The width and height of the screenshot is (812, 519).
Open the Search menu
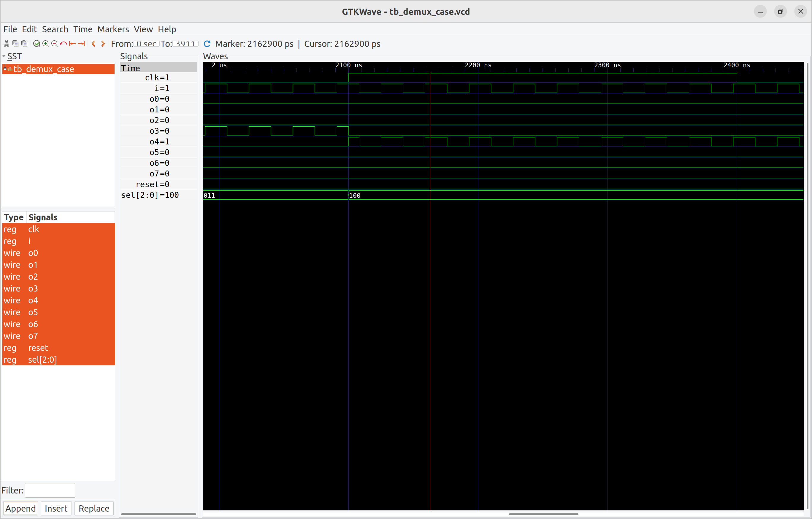tap(55, 29)
